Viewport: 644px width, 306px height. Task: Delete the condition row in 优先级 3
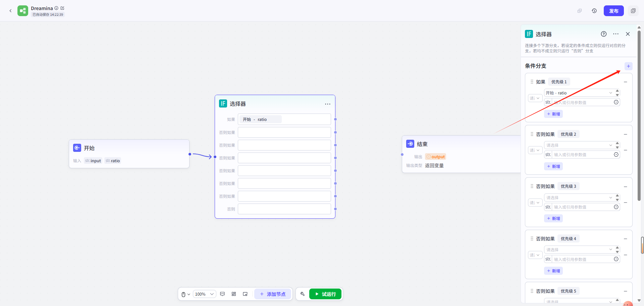point(626,203)
